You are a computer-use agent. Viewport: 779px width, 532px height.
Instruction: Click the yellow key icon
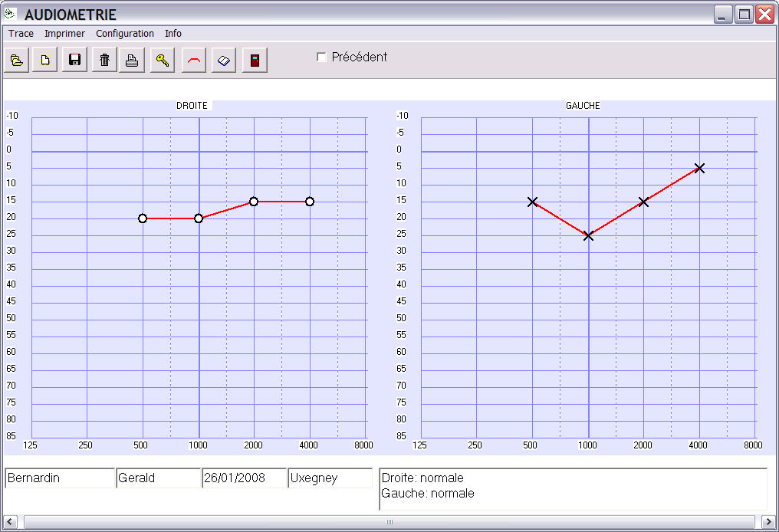[162, 61]
